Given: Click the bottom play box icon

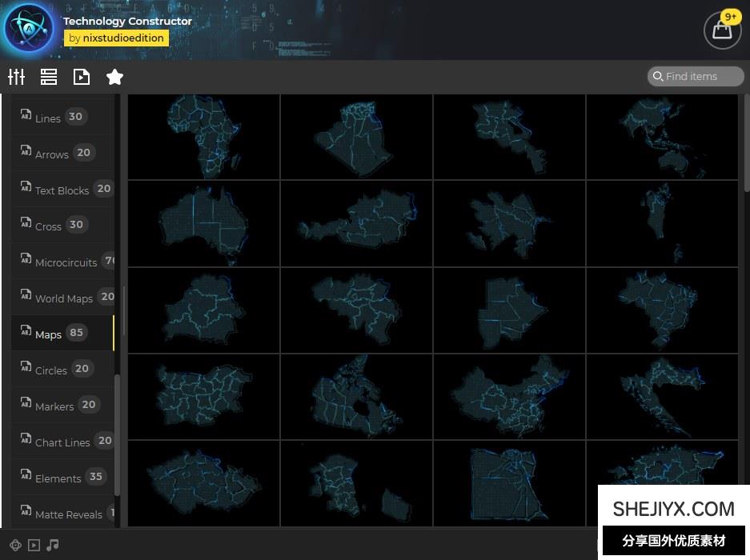Looking at the screenshot, I should tap(34, 545).
